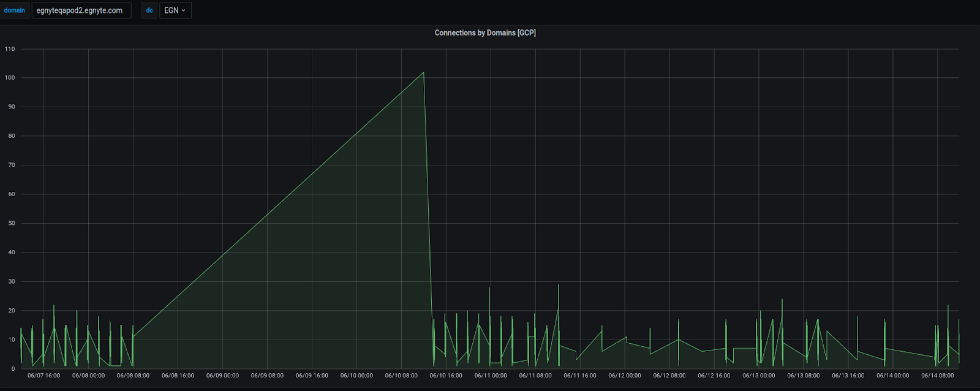The height and width of the screenshot is (391, 980).
Task: Click the 50 label on the y-axis
Action: pyautogui.click(x=12, y=224)
